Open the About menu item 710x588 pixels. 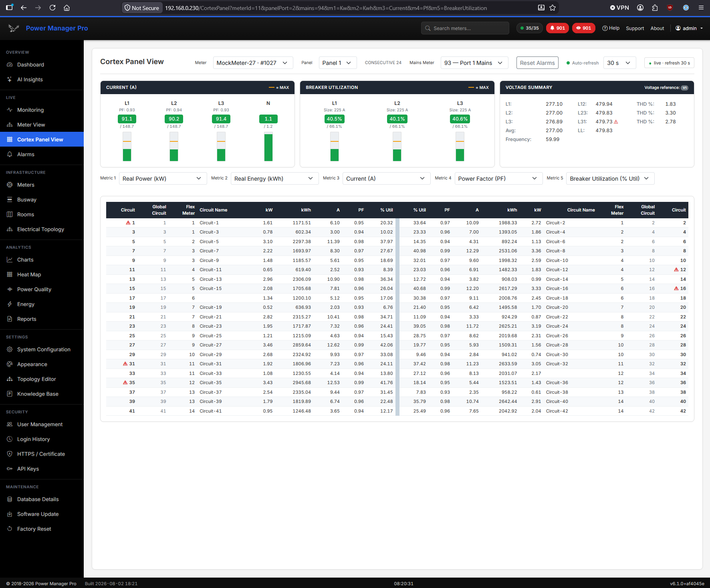coord(657,28)
